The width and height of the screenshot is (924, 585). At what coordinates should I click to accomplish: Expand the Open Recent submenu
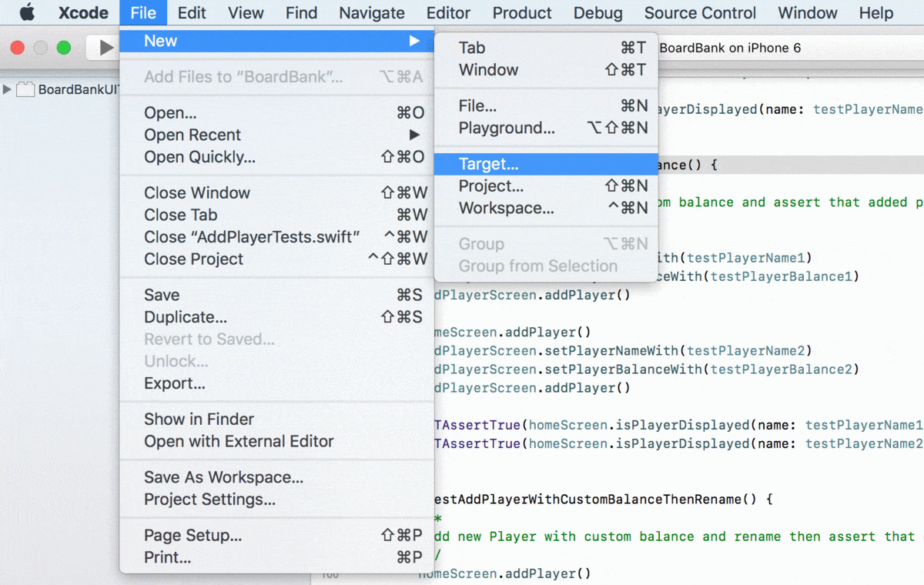[276, 135]
